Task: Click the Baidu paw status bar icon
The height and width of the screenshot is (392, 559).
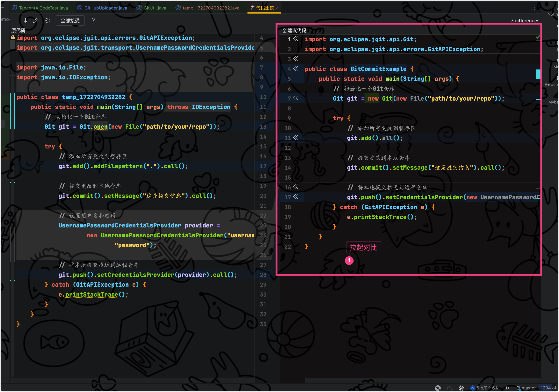Action: (x=461, y=388)
